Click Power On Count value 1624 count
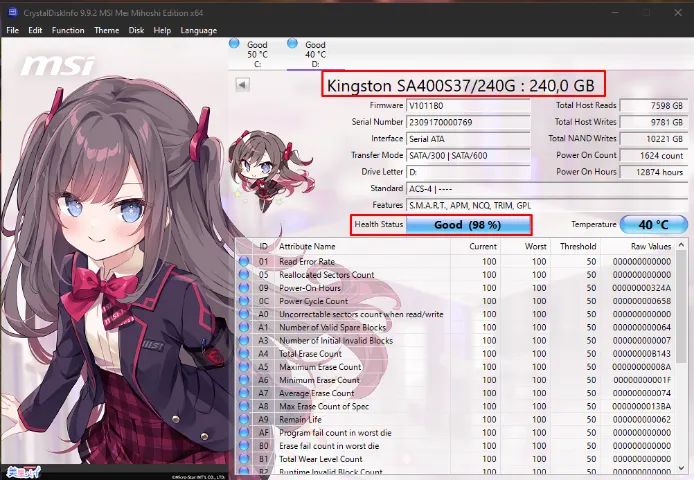The image size is (694, 480). (653, 155)
